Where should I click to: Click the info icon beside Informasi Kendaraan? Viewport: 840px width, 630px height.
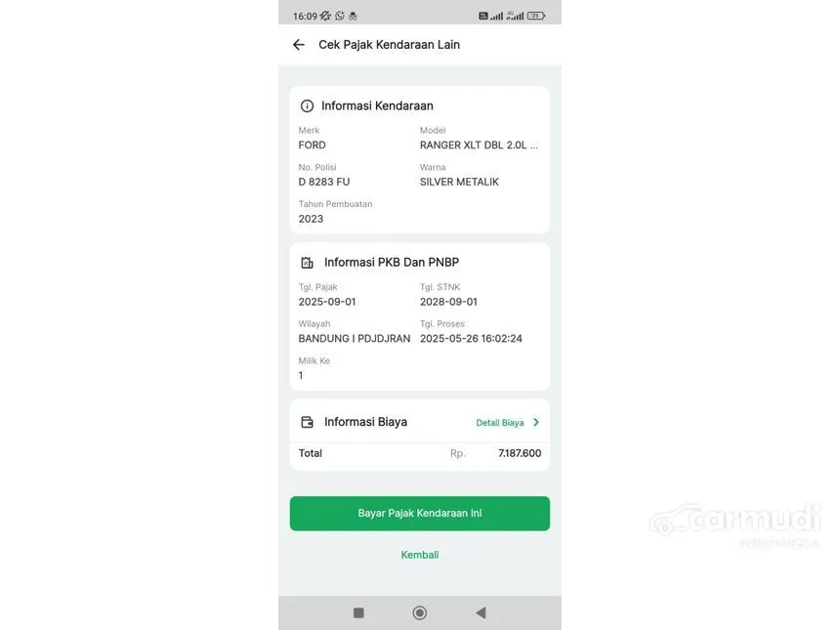pyautogui.click(x=307, y=106)
